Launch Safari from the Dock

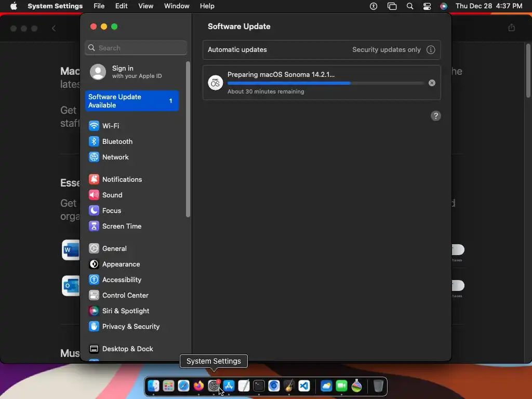pyautogui.click(x=183, y=386)
